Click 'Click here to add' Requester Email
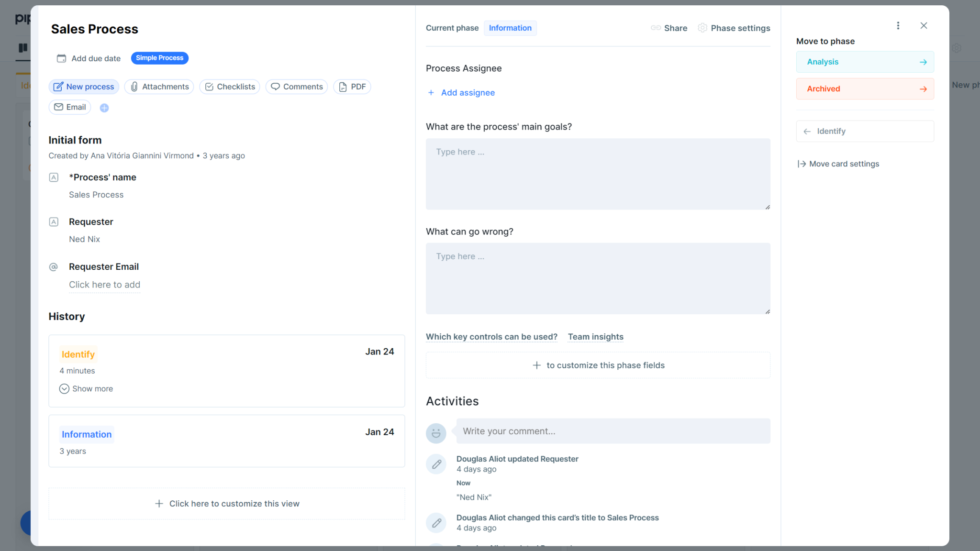The height and width of the screenshot is (551, 980). 104,285
